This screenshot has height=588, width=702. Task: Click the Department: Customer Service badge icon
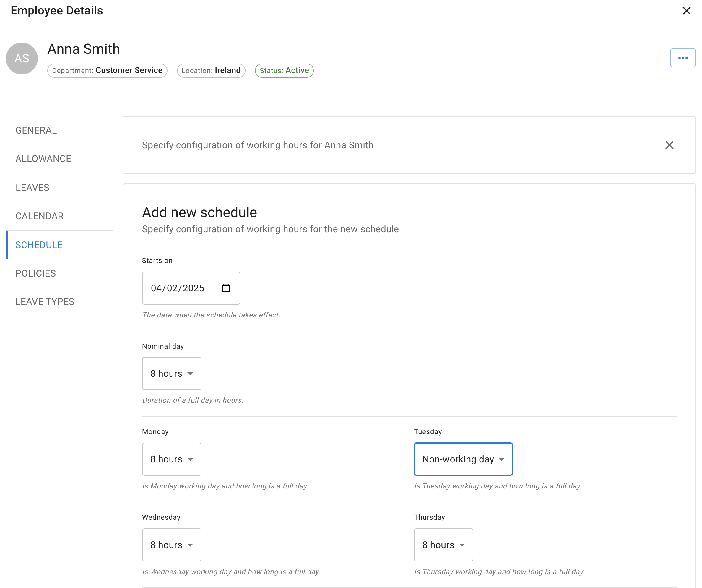[x=107, y=70]
